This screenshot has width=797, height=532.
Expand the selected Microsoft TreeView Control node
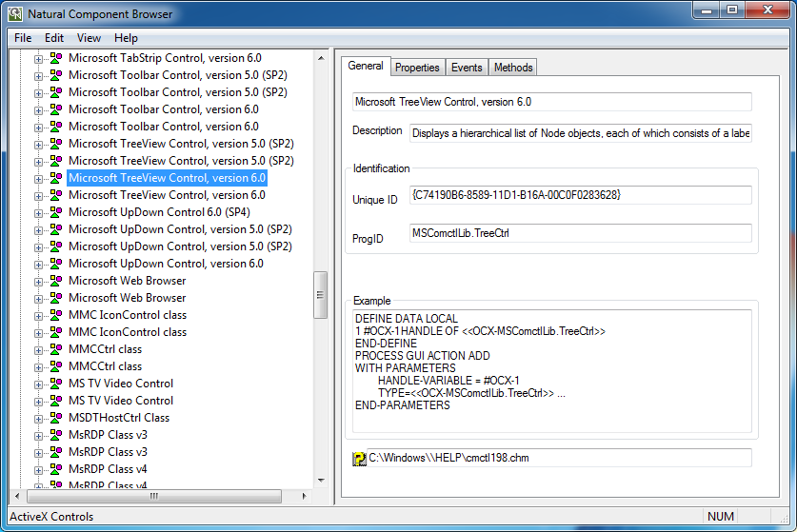(x=39, y=178)
